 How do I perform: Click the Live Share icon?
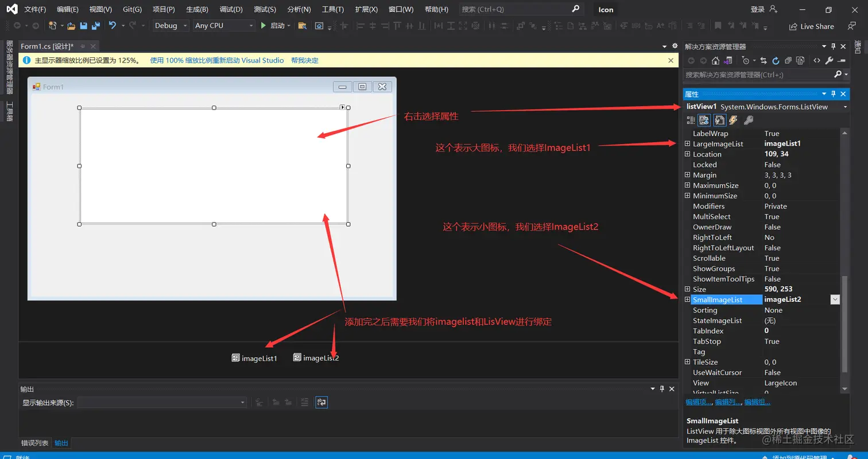[x=793, y=26]
